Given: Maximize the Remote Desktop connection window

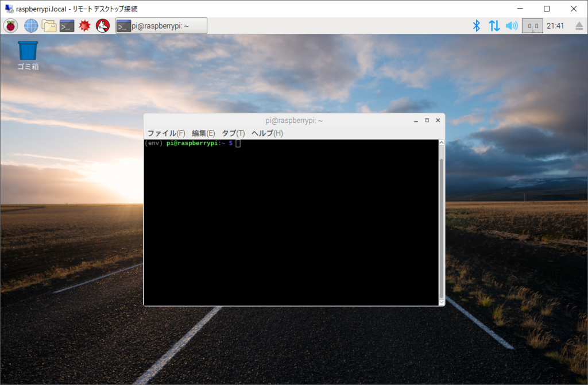Looking at the screenshot, I should tap(547, 9).
